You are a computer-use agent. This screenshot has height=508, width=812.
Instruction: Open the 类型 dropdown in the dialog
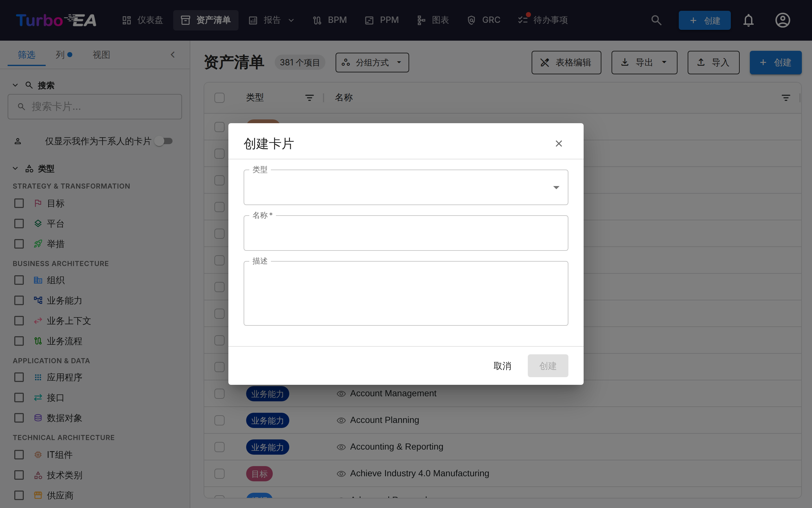pyautogui.click(x=406, y=187)
